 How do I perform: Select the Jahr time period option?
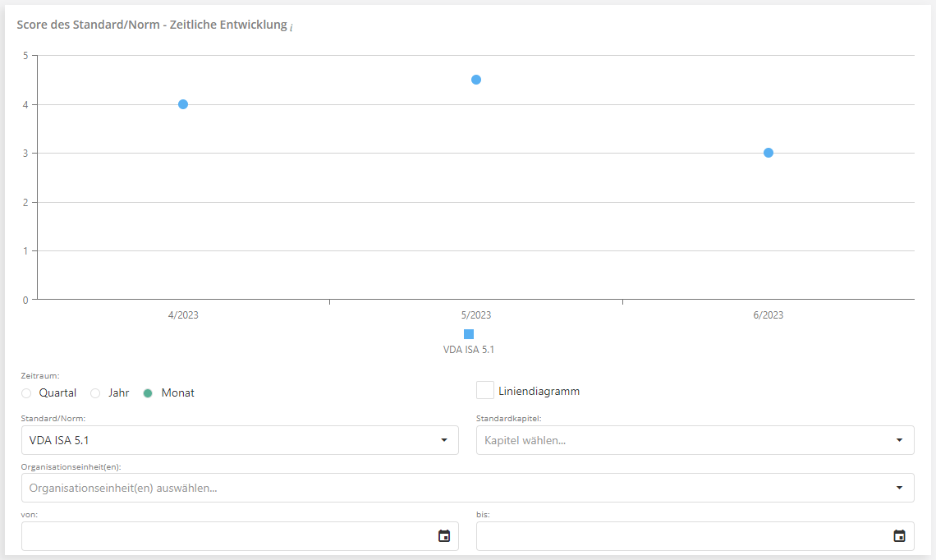coord(95,393)
